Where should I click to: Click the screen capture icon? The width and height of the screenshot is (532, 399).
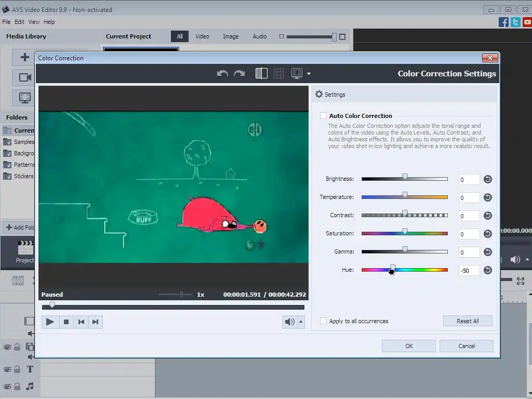[25, 98]
